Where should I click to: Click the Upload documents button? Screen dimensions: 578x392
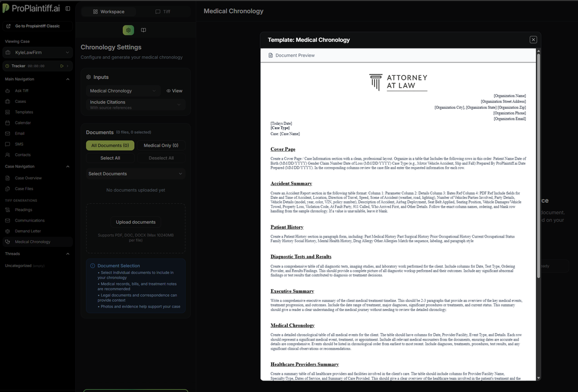coord(136,222)
